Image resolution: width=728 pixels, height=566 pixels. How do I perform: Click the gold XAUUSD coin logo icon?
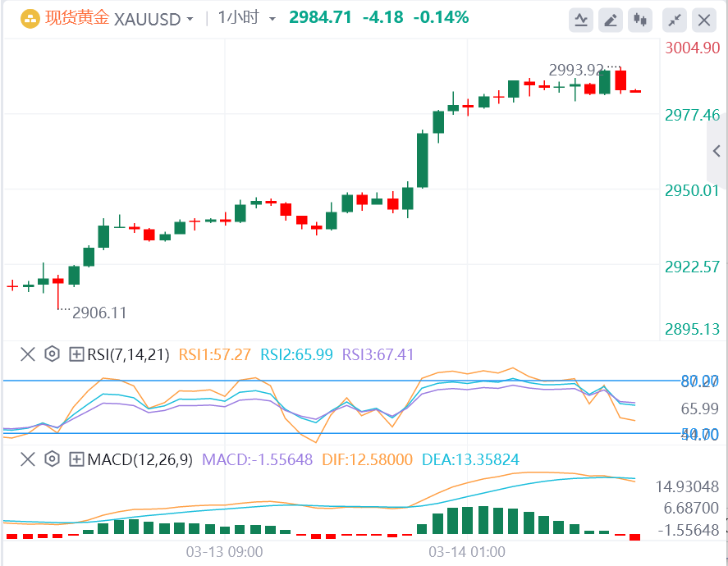30,19
